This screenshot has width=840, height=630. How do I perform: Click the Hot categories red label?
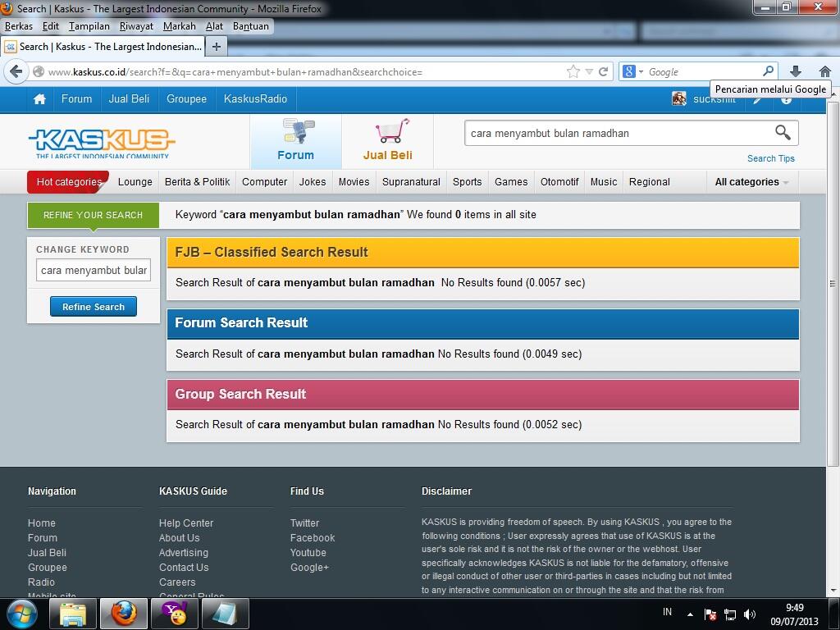point(69,182)
